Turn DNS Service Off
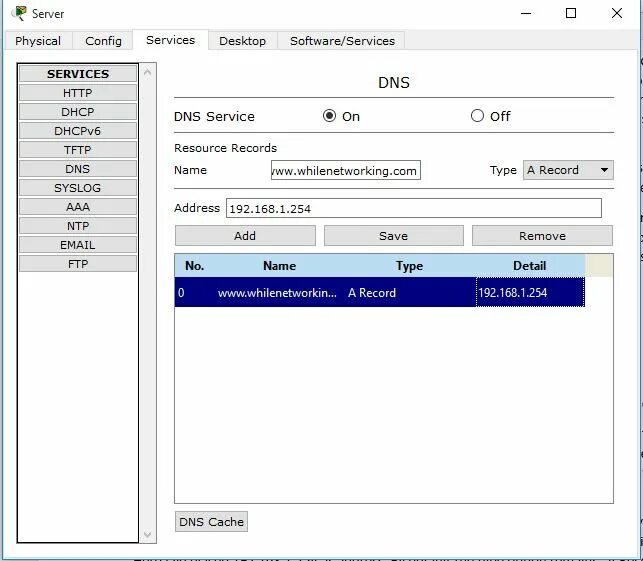The height and width of the screenshot is (561, 643). pyautogui.click(x=477, y=116)
